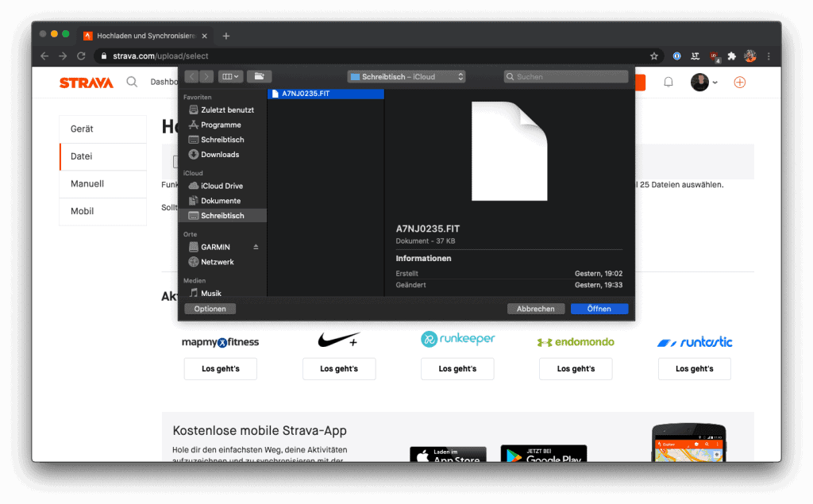Open the App Store download badge
This screenshot has height=504, width=813.
click(448, 454)
